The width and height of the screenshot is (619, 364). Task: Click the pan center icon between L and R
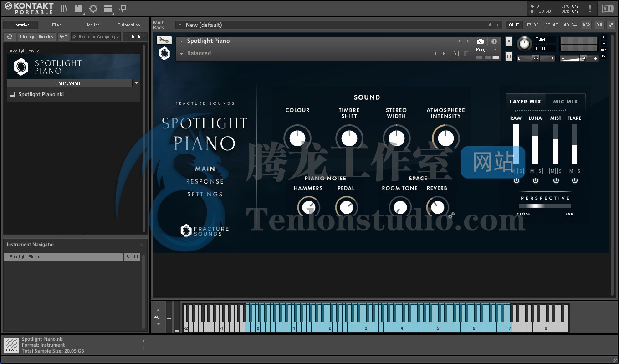point(536,58)
